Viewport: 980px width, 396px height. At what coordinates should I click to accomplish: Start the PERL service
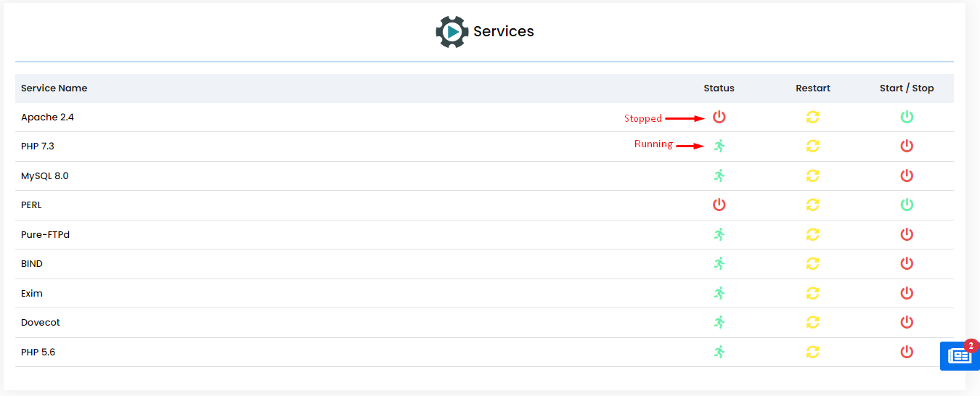(907, 205)
